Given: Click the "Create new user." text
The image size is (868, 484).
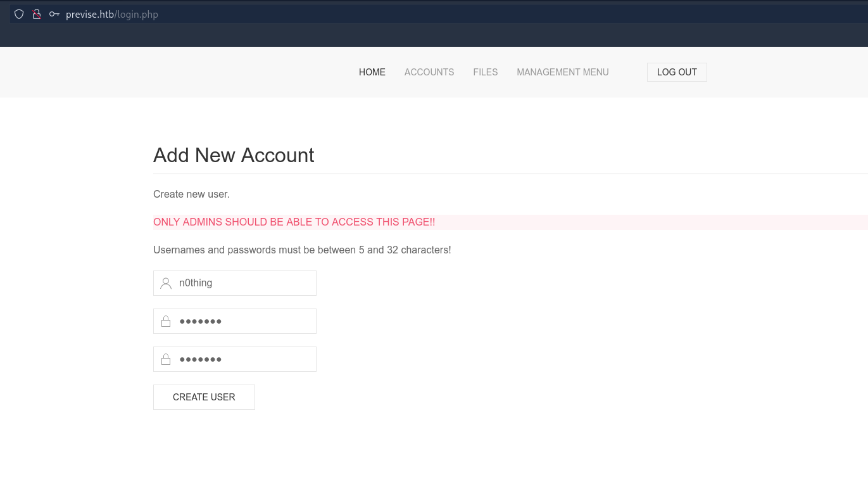Looking at the screenshot, I should point(191,194).
